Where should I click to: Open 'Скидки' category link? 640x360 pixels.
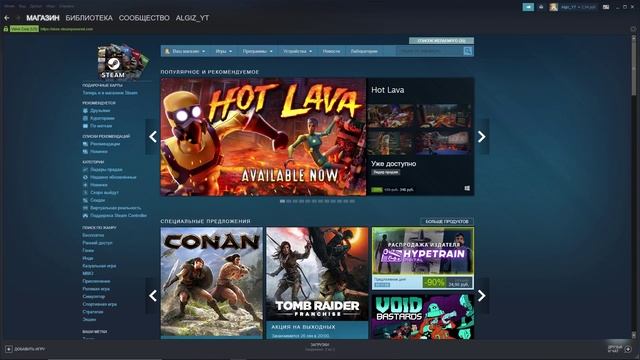click(x=98, y=200)
